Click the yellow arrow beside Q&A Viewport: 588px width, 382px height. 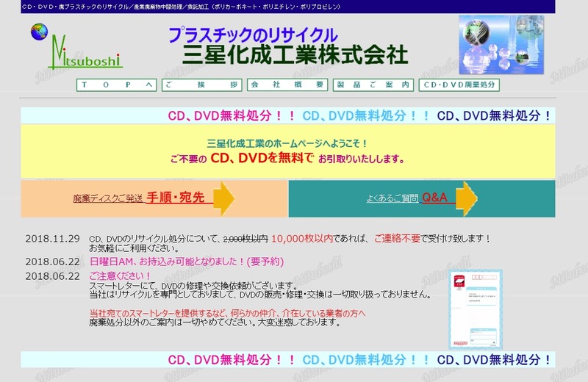[x=467, y=198]
